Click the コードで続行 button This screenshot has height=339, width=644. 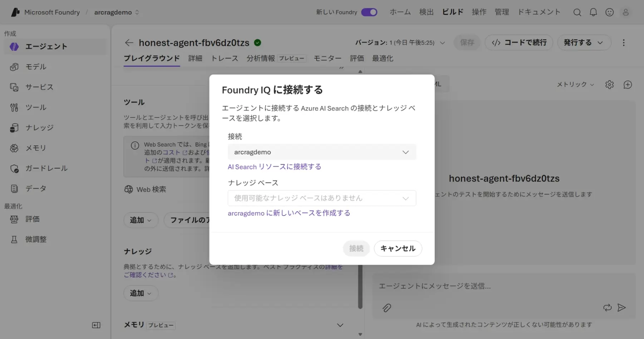[519, 43]
